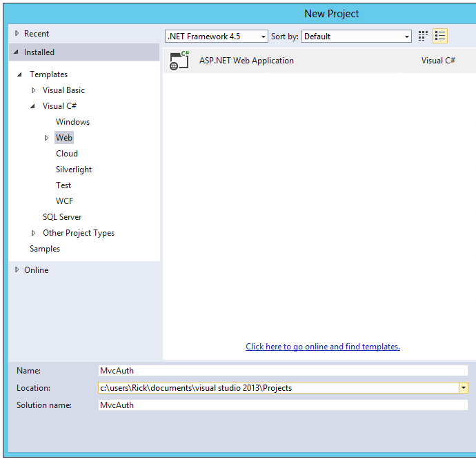Image resolution: width=476 pixels, height=459 pixels.
Task: Select the Silverlight template category
Action: click(74, 170)
